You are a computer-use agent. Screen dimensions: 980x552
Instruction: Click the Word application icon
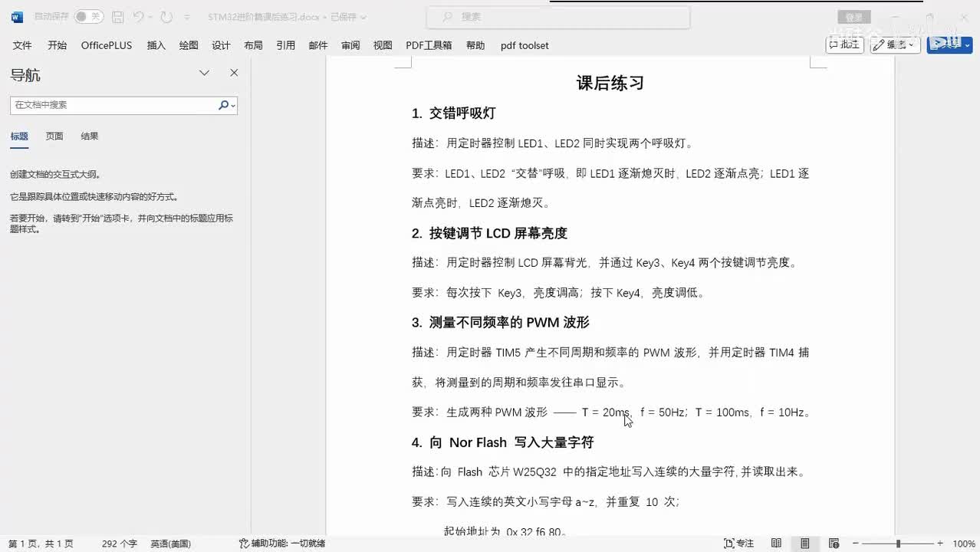(x=17, y=16)
